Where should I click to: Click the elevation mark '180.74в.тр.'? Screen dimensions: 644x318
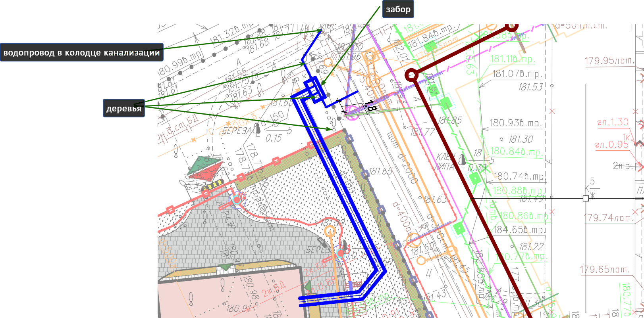point(519,176)
